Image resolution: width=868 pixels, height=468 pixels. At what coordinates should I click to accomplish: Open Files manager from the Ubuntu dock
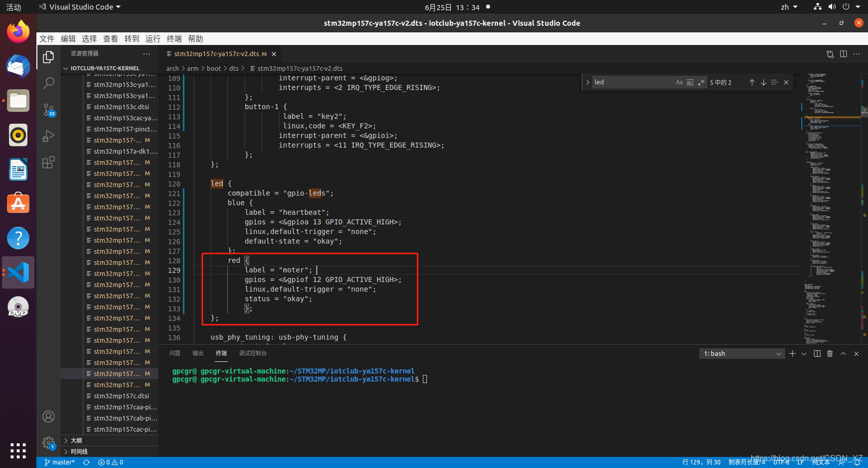[18, 101]
